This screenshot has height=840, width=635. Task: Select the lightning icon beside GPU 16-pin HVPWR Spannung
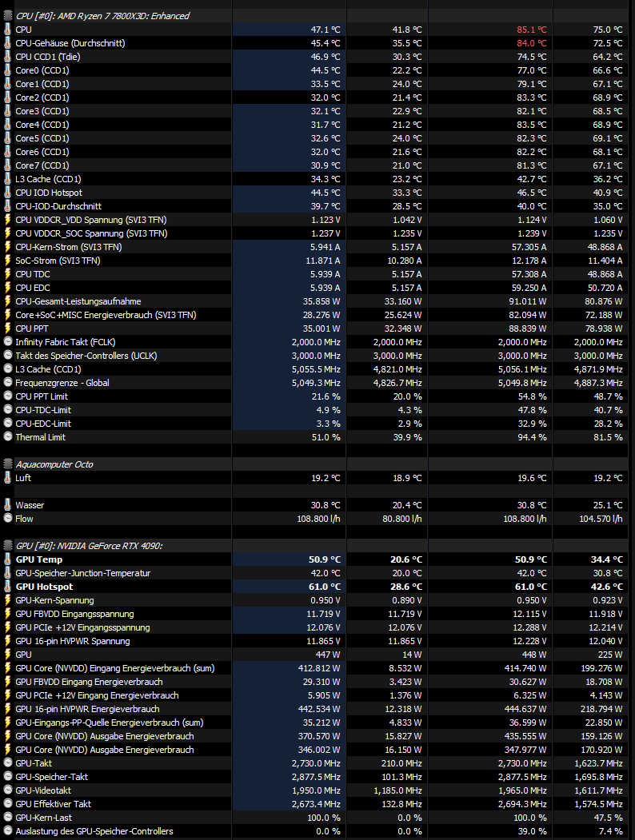click(x=7, y=641)
